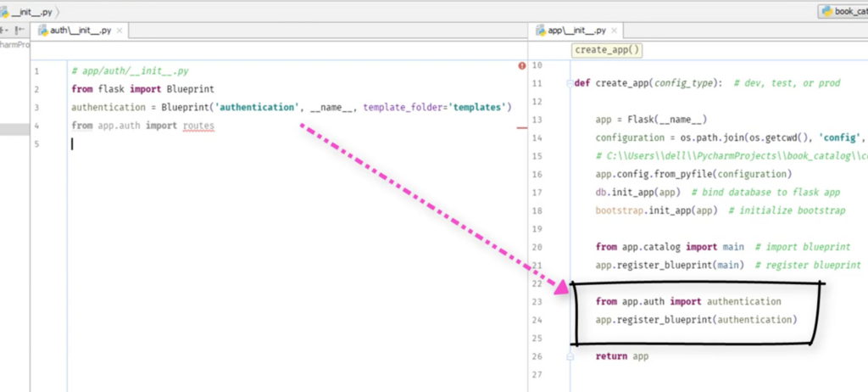Click the 'template_folder' keyword argument
Viewport: 868px width, 392px height.
pyautogui.click(x=403, y=107)
